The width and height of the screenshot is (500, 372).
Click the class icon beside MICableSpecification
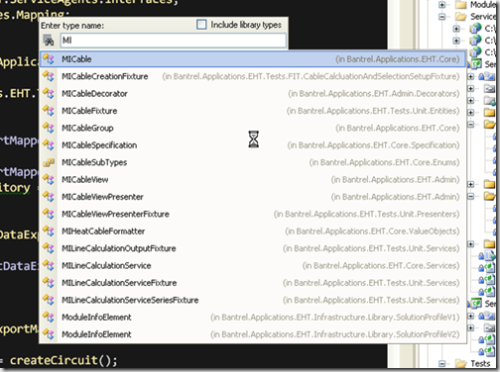[49, 145]
